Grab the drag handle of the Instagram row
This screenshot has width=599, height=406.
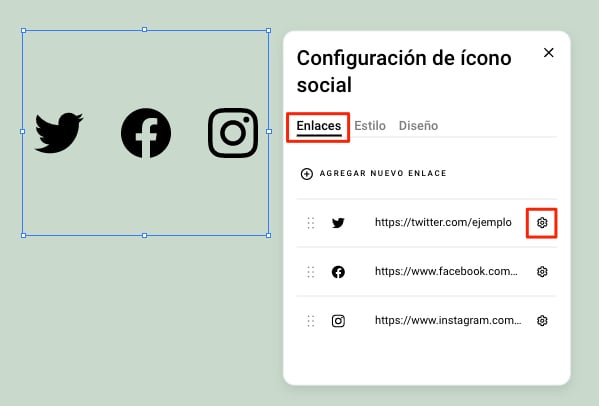311,321
